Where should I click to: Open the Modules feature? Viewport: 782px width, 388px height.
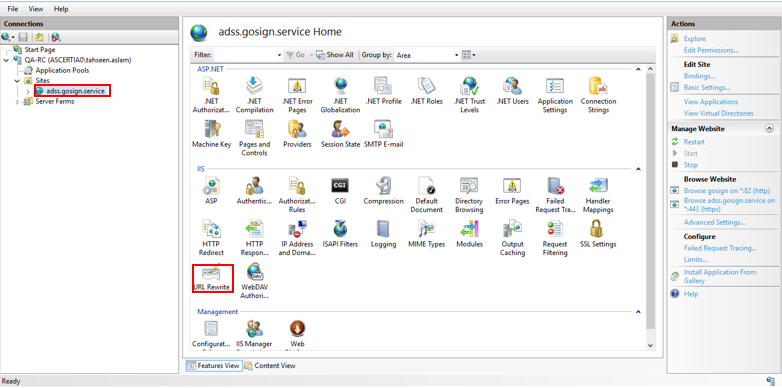click(x=469, y=234)
